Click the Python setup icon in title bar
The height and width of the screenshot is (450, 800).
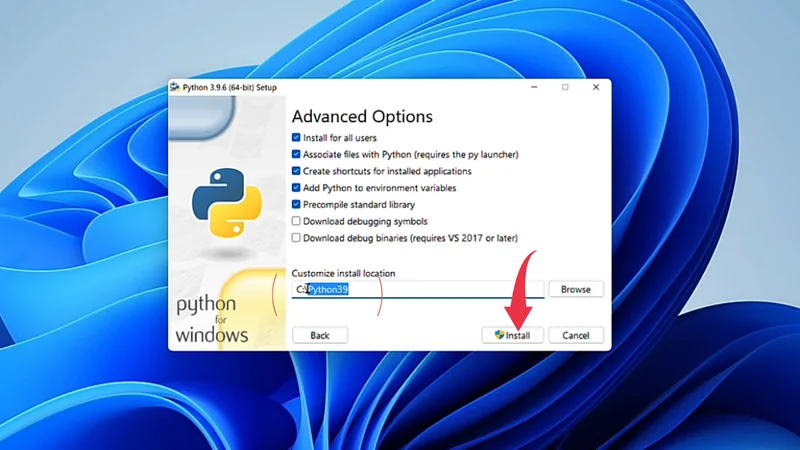[176, 87]
